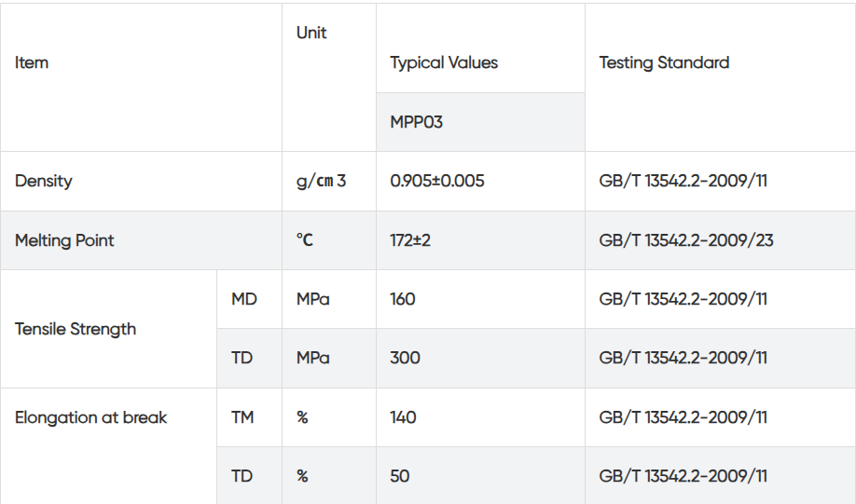Select the 0.905±0.005 density value
856x504 pixels.
437,181
